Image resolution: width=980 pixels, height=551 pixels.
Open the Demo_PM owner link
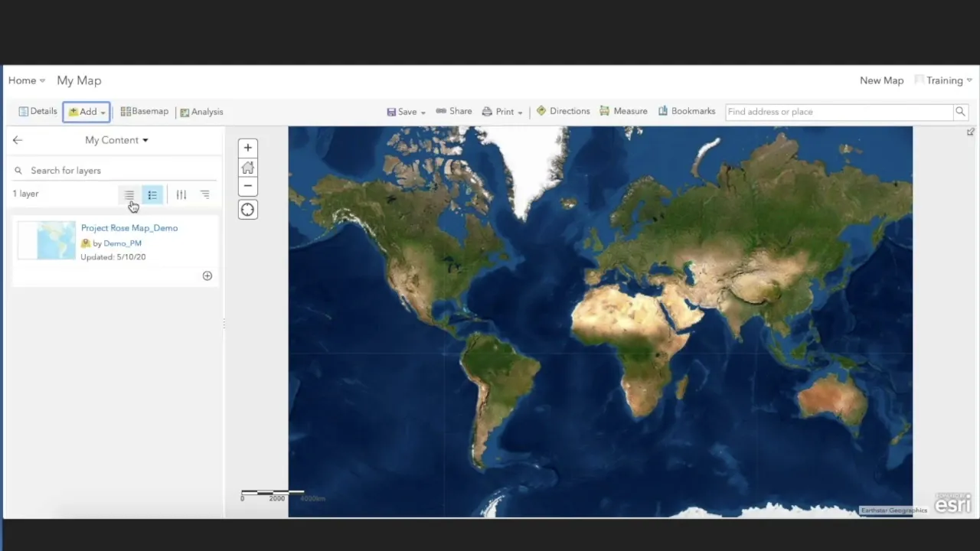pyautogui.click(x=122, y=243)
